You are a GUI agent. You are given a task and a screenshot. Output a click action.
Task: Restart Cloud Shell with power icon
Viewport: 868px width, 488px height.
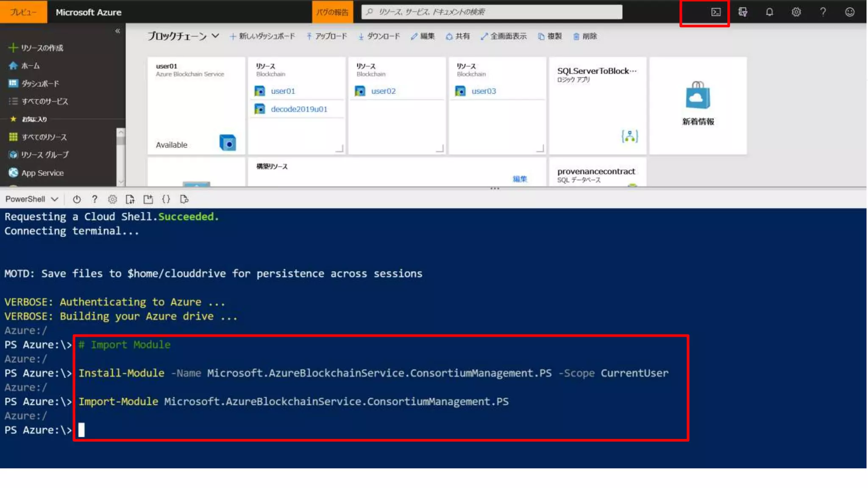77,199
